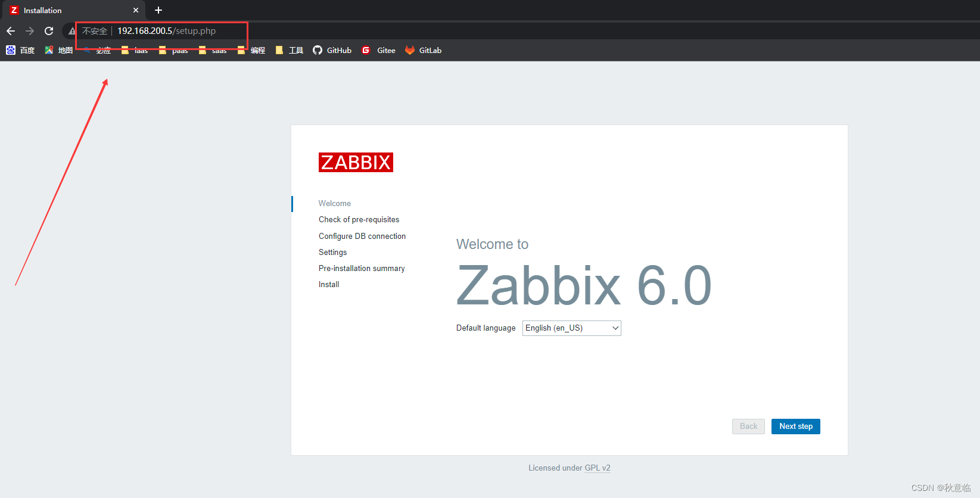Click the browser forward arrow
This screenshot has width=980, height=498.
(x=30, y=31)
